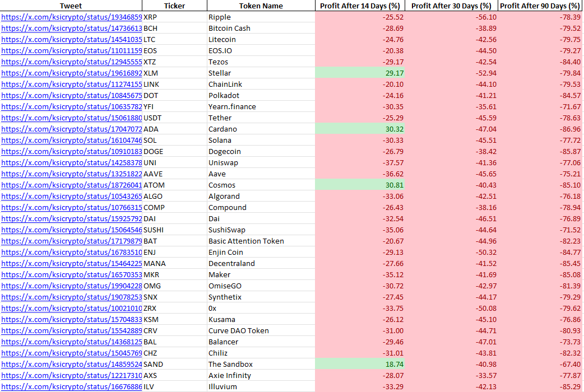Select the -78.39 Ripple 90-day cell
584x392 pixels.
[540, 17]
